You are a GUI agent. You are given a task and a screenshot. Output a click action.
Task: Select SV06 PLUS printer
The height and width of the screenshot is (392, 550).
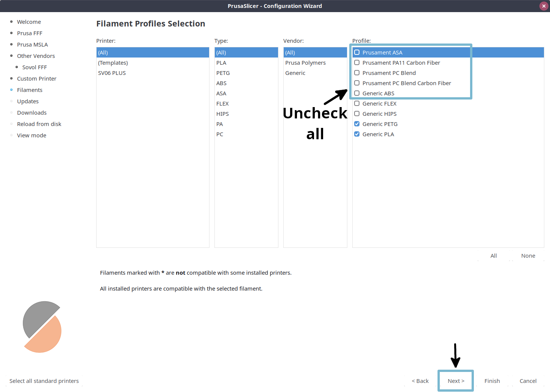pos(153,73)
